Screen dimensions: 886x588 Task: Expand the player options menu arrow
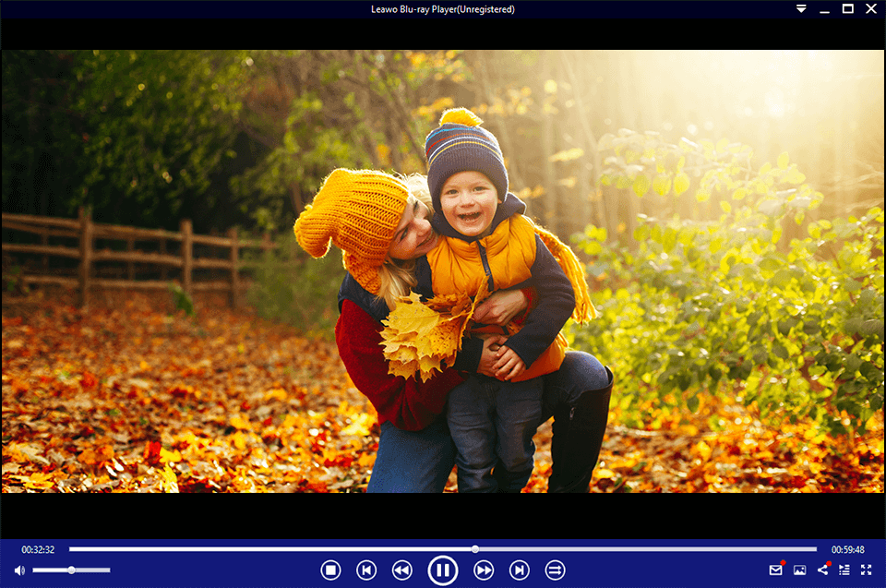(801, 8)
